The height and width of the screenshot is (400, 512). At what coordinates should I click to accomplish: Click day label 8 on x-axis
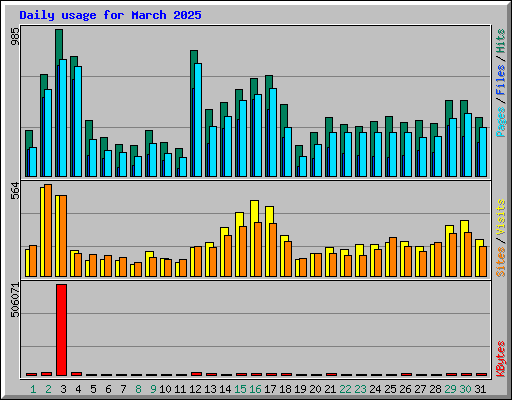click(138, 389)
